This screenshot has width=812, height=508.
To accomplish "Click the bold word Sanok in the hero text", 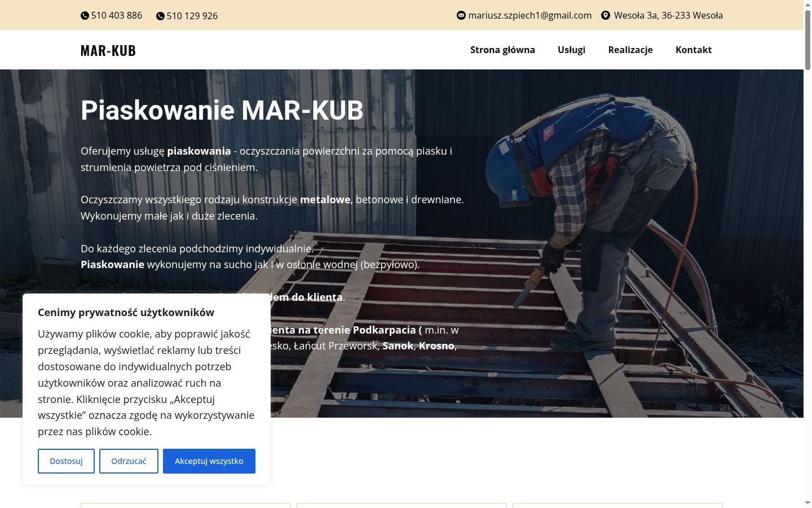I will pos(398,345).
